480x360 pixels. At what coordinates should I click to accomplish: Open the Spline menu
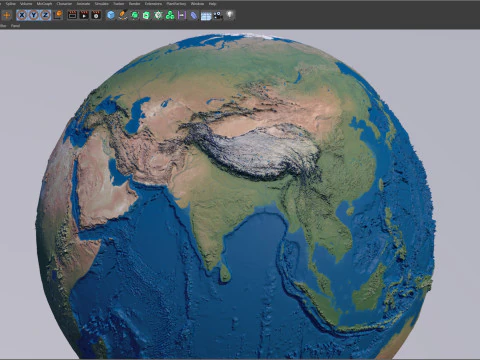coord(11,4)
